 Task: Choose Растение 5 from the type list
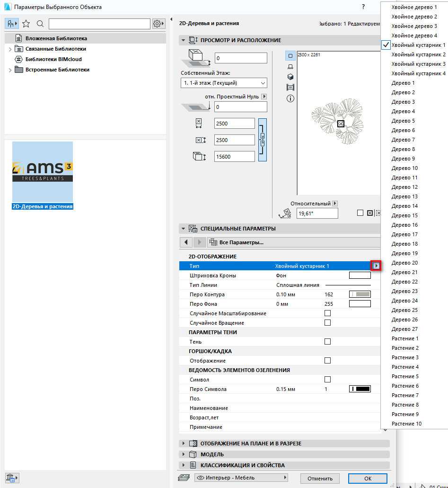[x=405, y=376]
